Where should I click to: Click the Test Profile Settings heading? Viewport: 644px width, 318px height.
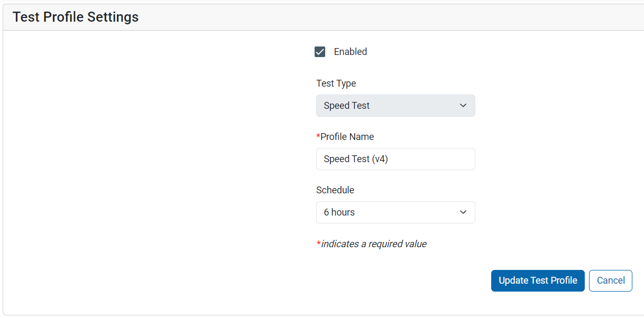76,17
